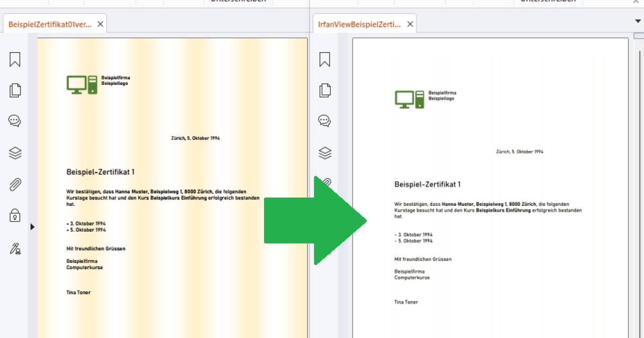Close the IrfanViewBeispielZerti... tab
The image size is (644, 338).
(410, 24)
